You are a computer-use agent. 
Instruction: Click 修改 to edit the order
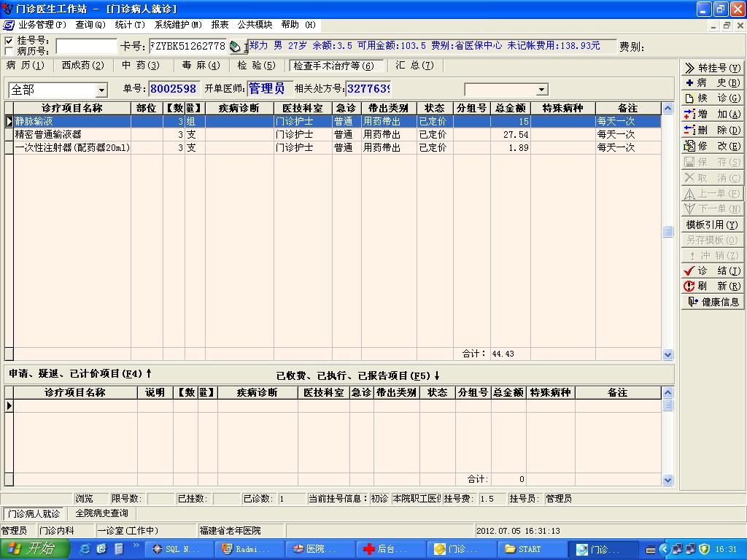point(712,147)
